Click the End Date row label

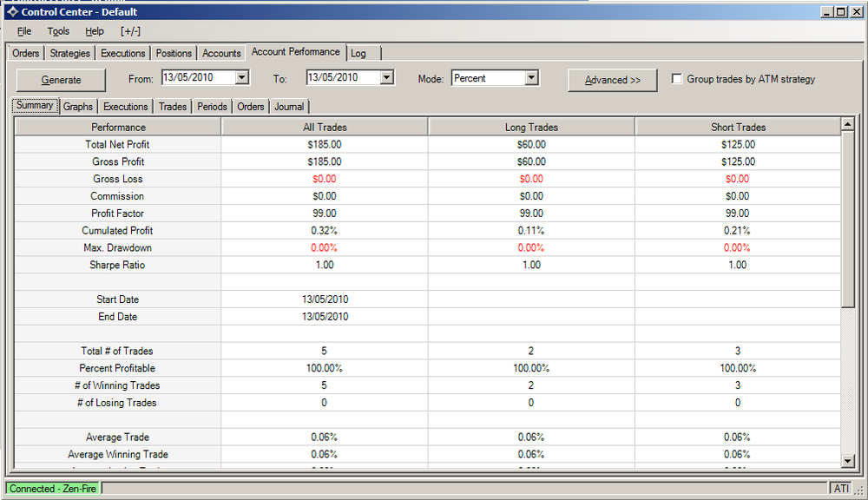pyautogui.click(x=117, y=317)
